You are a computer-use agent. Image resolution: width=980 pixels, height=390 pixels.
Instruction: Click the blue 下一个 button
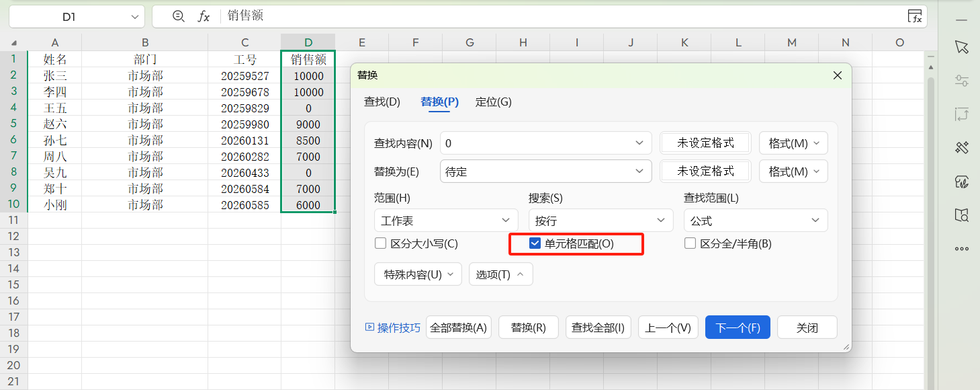pos(738,327)
